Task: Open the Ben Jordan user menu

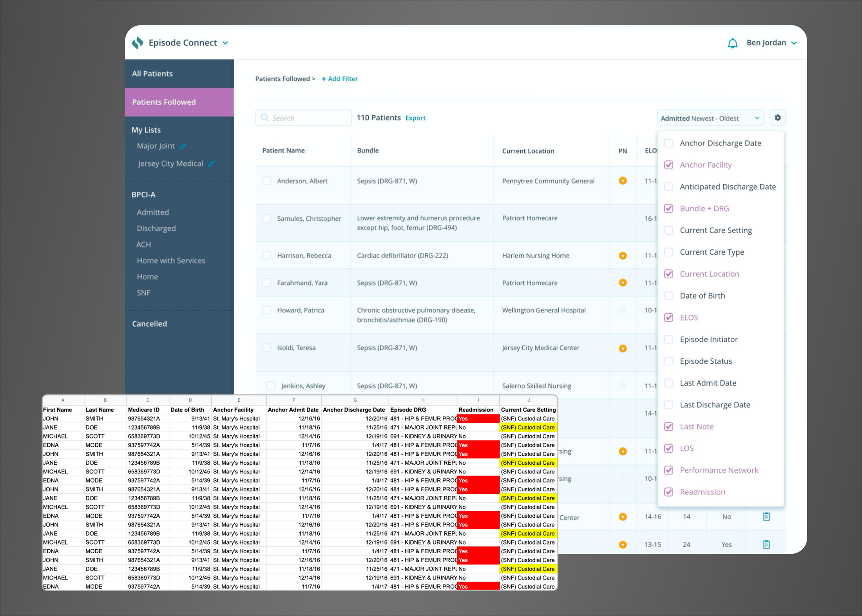Action: (x=771, y=43)
